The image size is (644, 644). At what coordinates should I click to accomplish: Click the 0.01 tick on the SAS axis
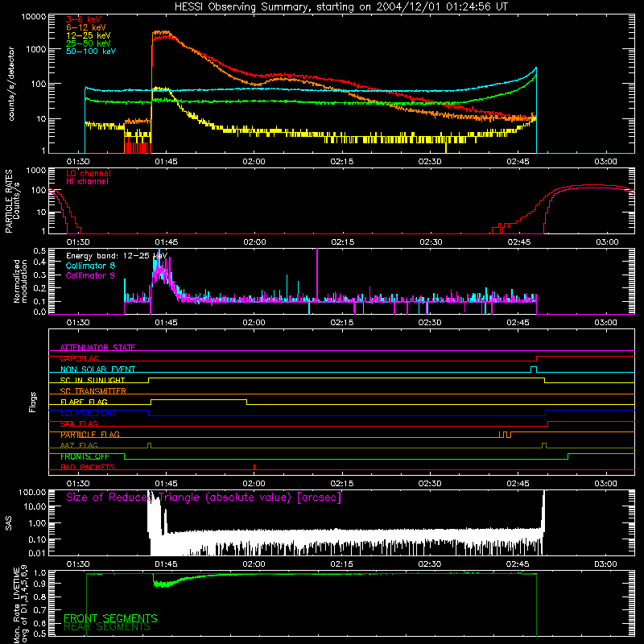point(37,553)
